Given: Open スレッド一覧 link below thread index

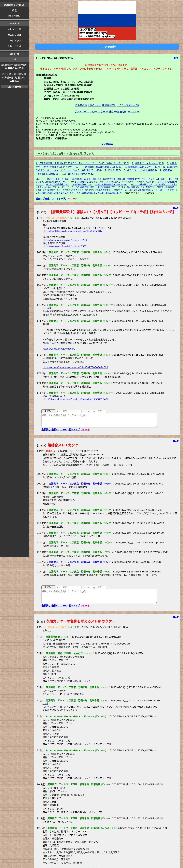Looking at the screenshot, I should [59, 198].
